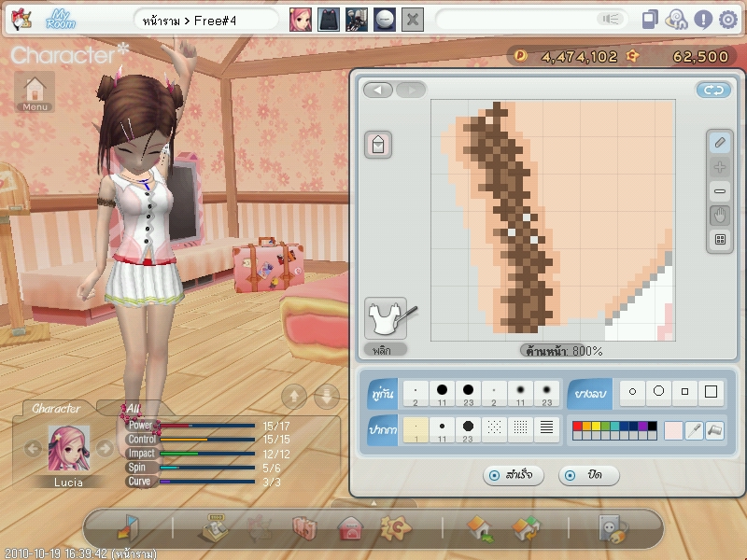
Task: Pick the small round eraser
Action: pyautogui.click(x=632, y=392)
